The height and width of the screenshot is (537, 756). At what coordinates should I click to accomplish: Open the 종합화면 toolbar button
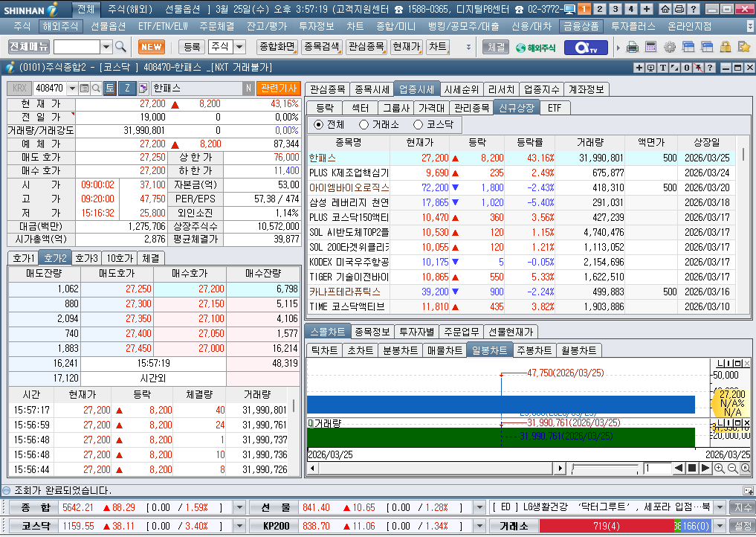coord(277,47)
